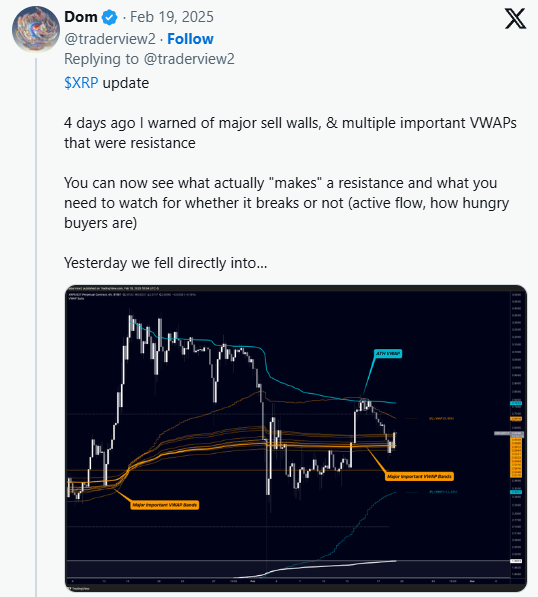Click the chart's bottom date axis
This screenshot has height=597, width=538.
pos(287,581)
